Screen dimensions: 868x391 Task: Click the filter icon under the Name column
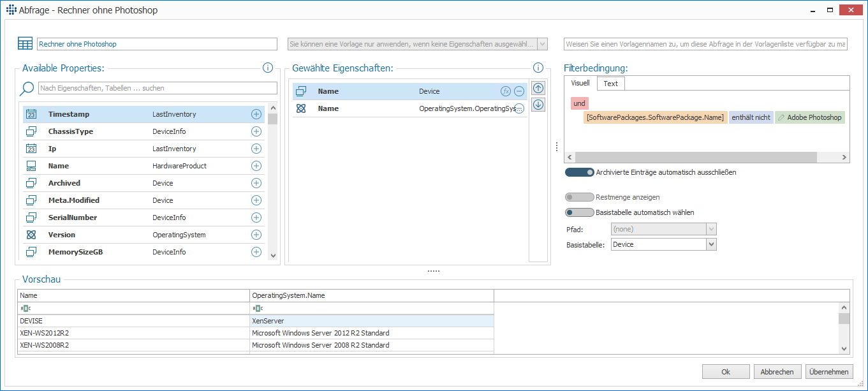25,309
